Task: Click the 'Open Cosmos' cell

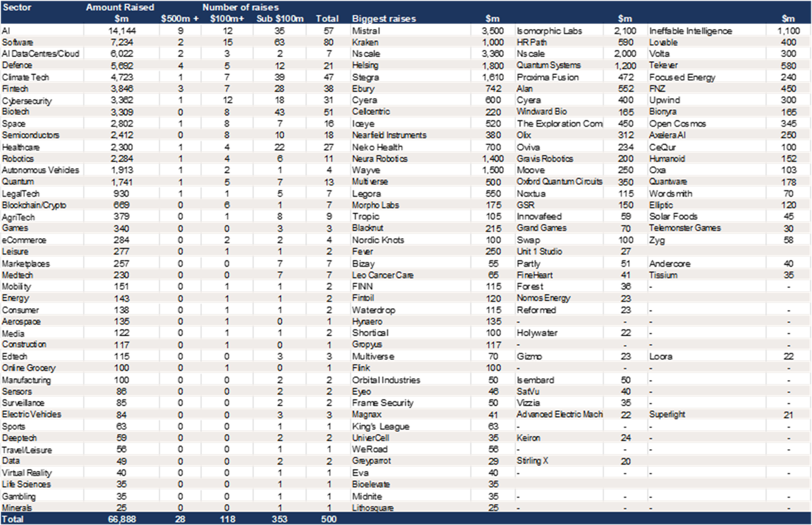Action: click(677, 123)
